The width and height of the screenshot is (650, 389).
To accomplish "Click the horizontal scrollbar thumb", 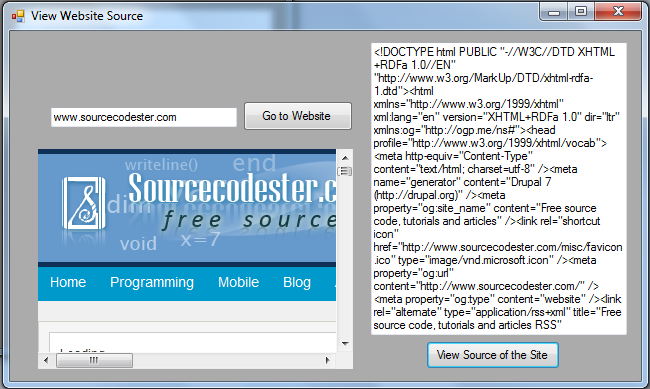I will pyautogui.click(x=94, y=360).
